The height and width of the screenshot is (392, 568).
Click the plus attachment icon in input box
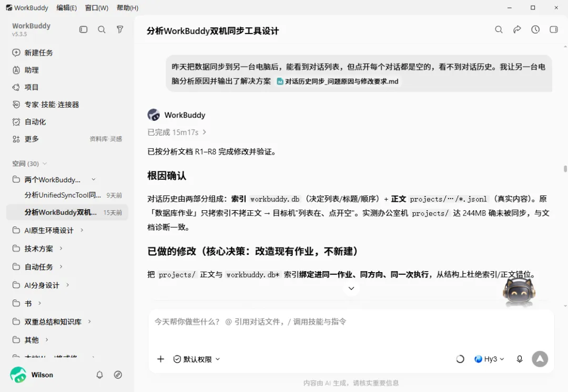coord(160,359)
